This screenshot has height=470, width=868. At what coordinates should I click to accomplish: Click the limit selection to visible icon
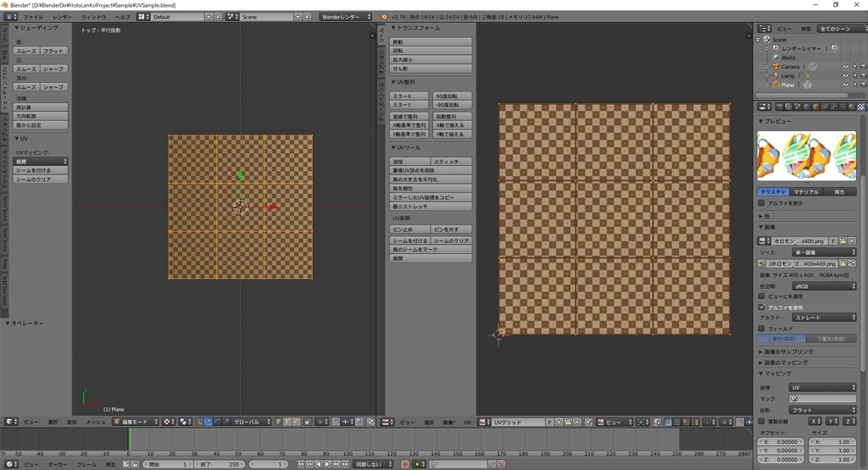[307, 422]
